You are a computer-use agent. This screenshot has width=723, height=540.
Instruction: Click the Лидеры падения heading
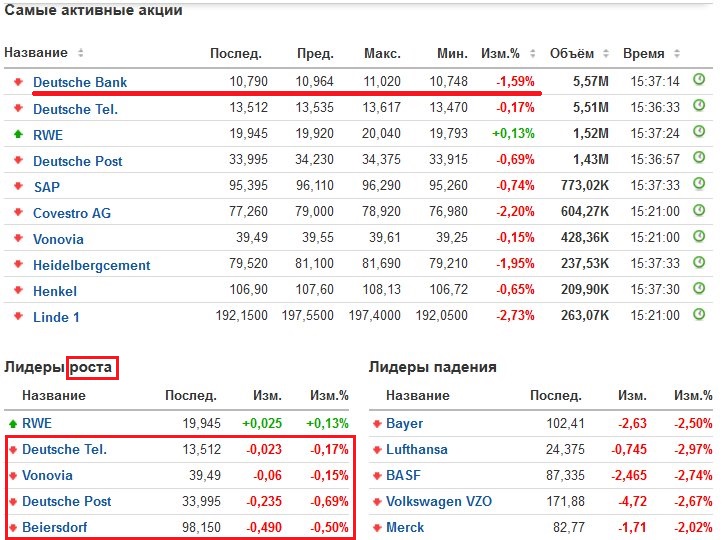pyautogui.click(x=432, y=367)
